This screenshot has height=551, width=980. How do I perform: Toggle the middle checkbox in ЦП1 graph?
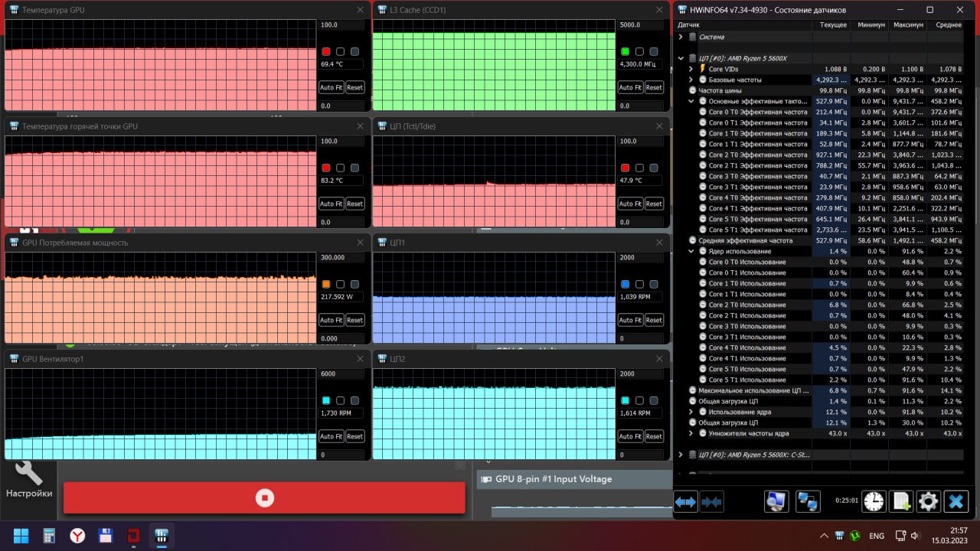coord(639,284)
